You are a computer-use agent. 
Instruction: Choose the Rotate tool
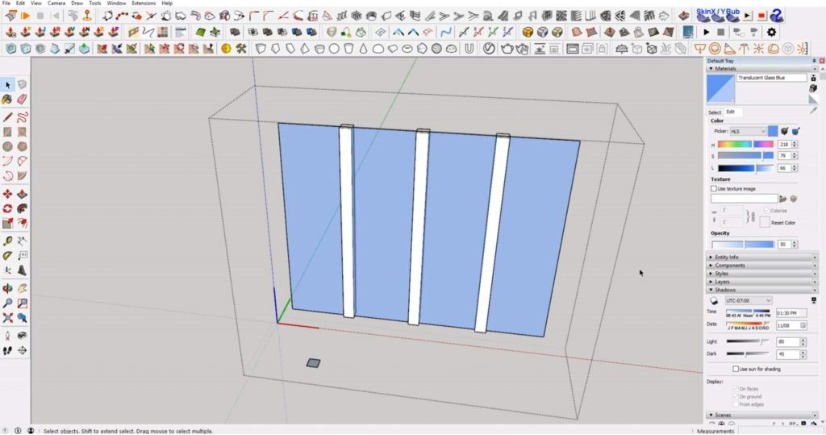7,209
